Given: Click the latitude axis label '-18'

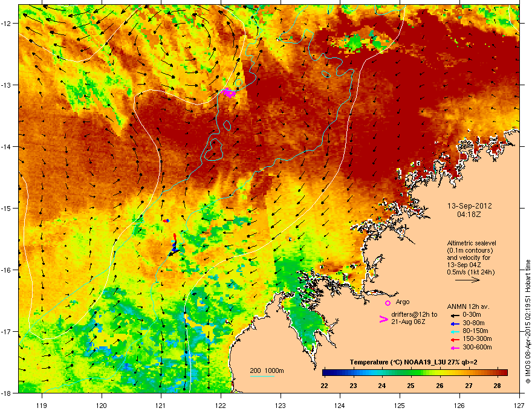Looking at the screenshot, I should click(6, 393).
